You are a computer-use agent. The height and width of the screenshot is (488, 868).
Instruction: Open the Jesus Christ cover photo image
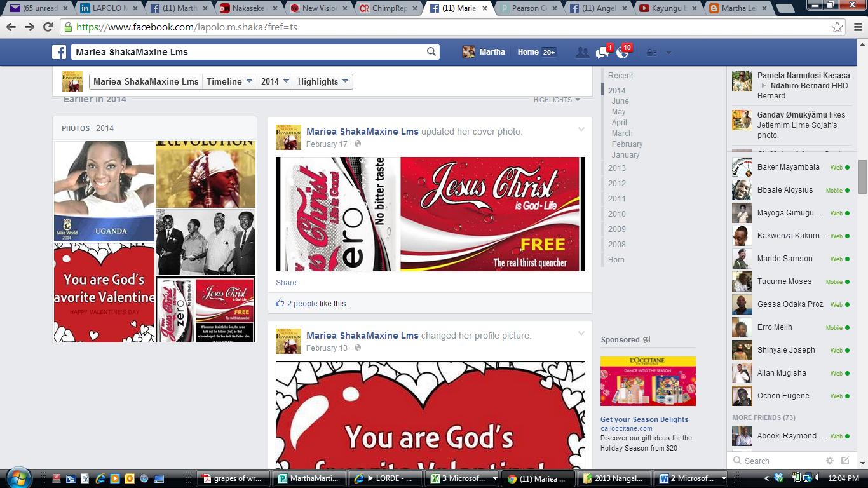pos(430,214)
